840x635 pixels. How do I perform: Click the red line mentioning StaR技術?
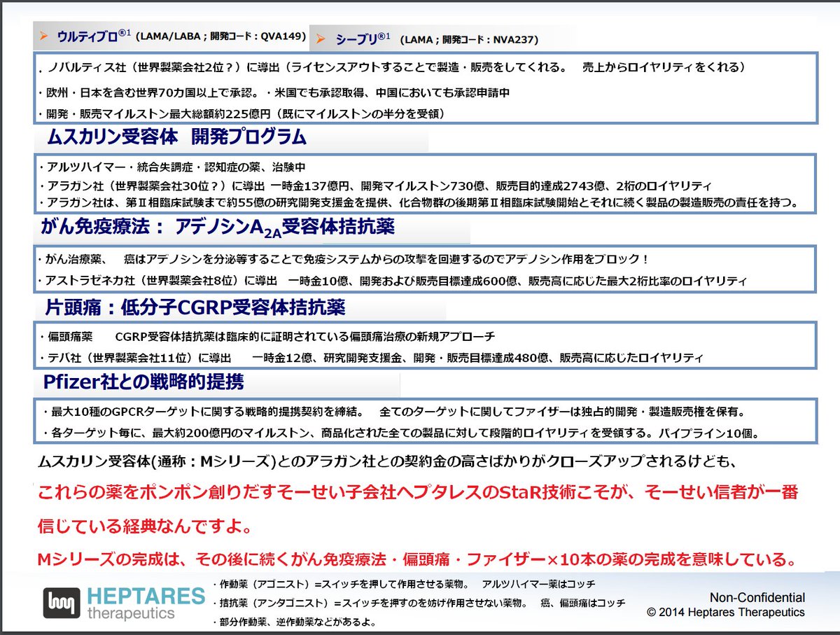pos(417,493)
